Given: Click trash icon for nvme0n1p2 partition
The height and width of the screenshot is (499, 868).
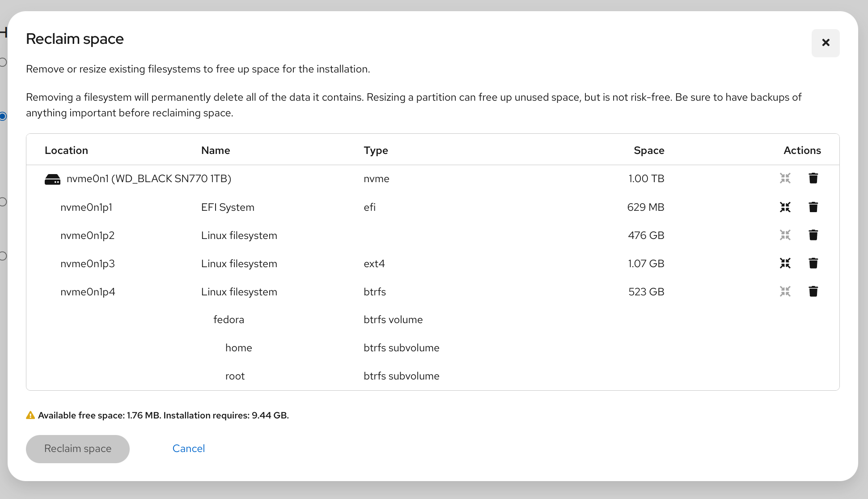Looking at the screenshot, I should tap(813, 235).
